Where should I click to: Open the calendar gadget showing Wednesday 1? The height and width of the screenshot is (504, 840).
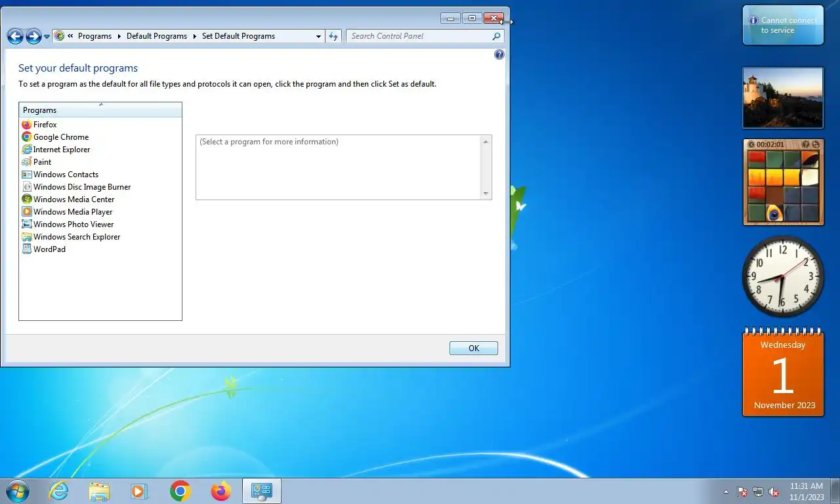coord(783,371)
